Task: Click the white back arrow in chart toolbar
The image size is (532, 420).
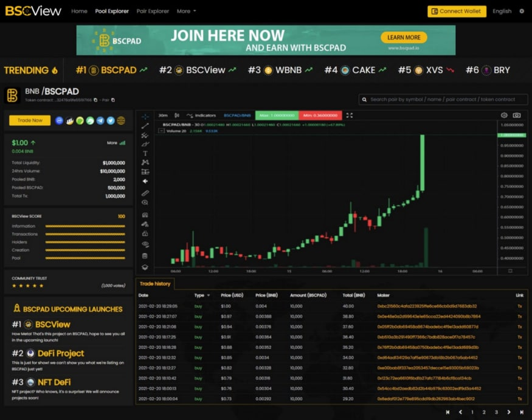Action: click(x=145, y=181)
